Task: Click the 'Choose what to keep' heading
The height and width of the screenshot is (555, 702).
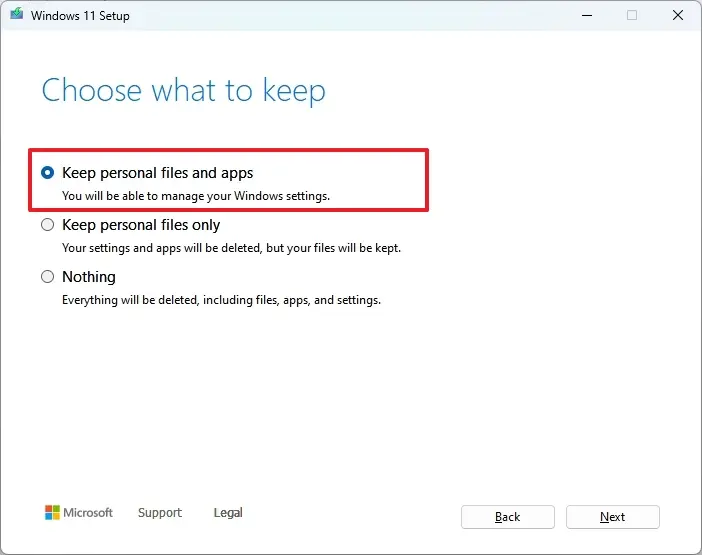Action: coord(184,91)
